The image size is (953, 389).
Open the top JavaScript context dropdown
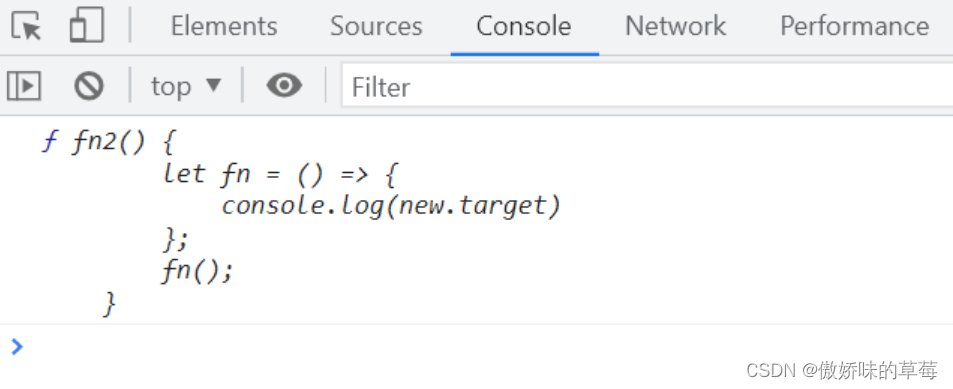tap(186, 86)
